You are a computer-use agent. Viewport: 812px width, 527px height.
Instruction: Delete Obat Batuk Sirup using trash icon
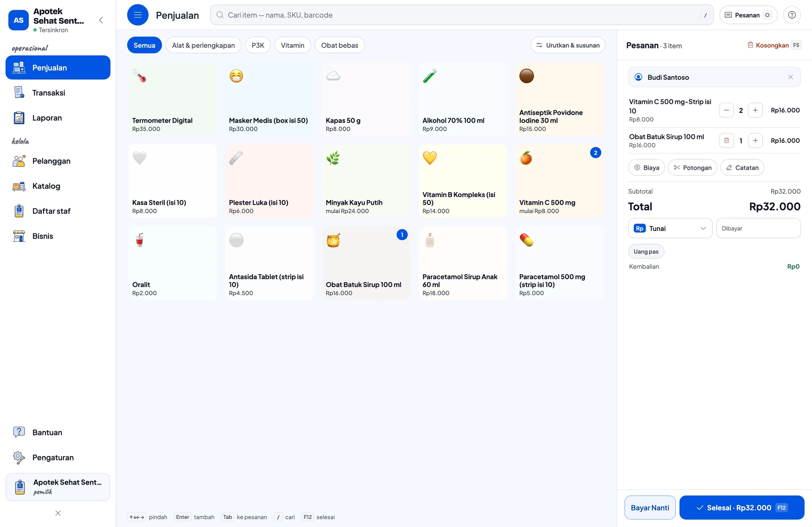(726, 140)
